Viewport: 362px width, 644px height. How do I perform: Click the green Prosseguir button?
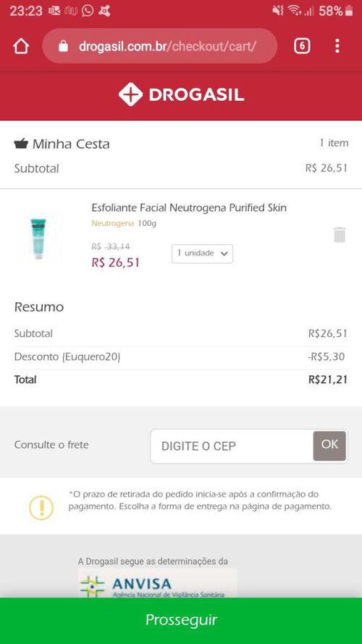(x=181, y=621)
